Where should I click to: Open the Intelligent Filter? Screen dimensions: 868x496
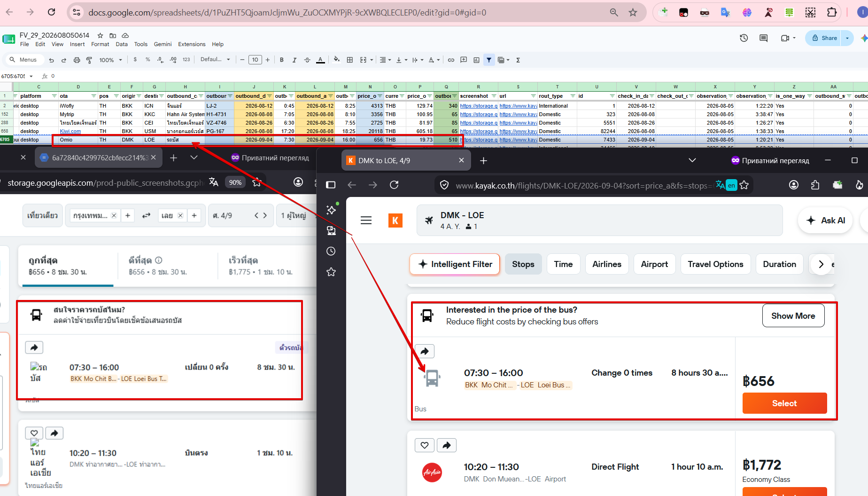pos(455,264)
